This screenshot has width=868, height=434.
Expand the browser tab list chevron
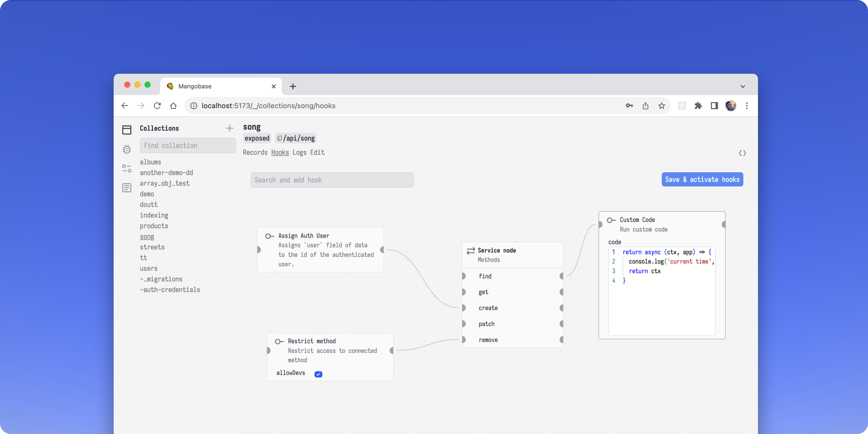point(743,86)
